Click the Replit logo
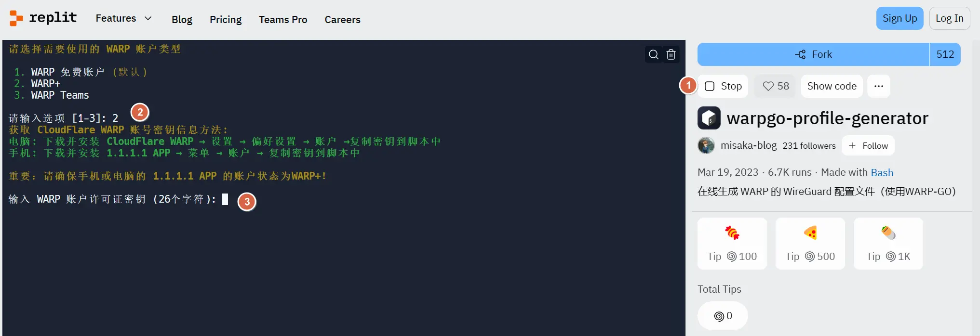980x336 pixels. 43,18
